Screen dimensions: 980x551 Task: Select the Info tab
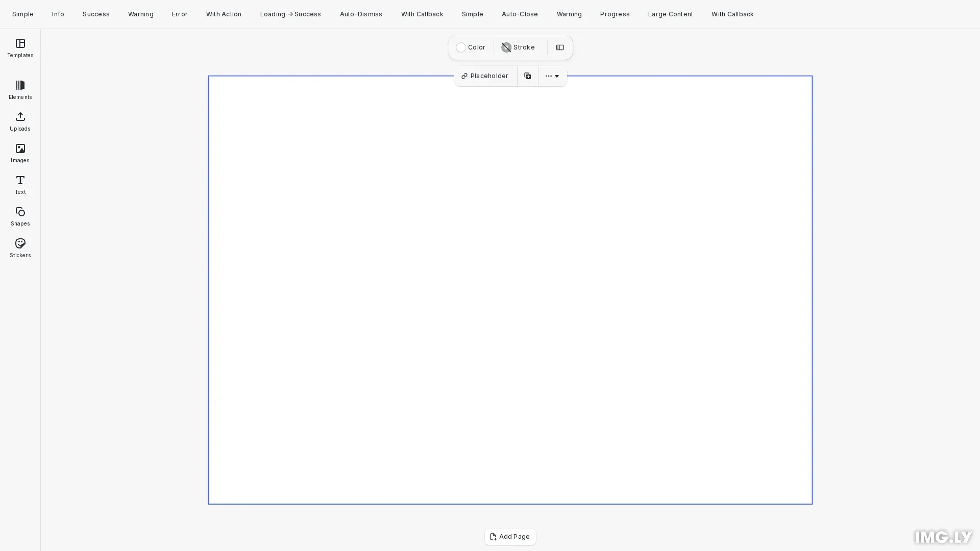click(x=58, y=14)
